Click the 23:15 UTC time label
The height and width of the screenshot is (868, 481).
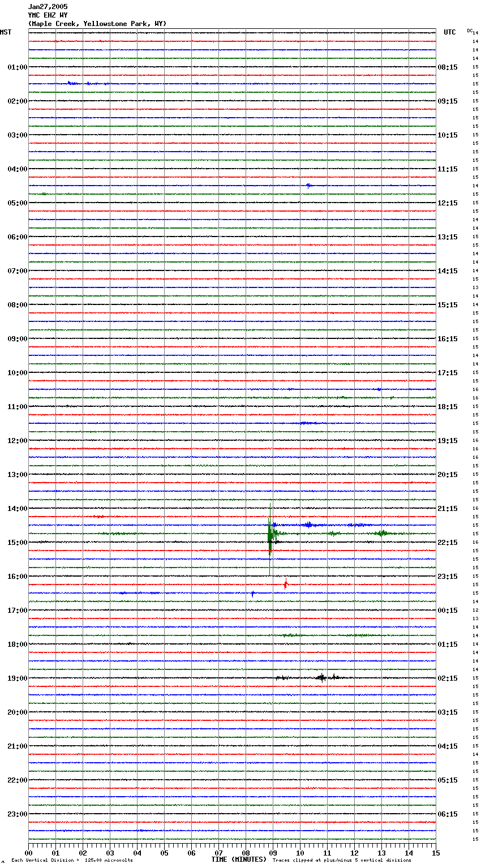point(448,577)
